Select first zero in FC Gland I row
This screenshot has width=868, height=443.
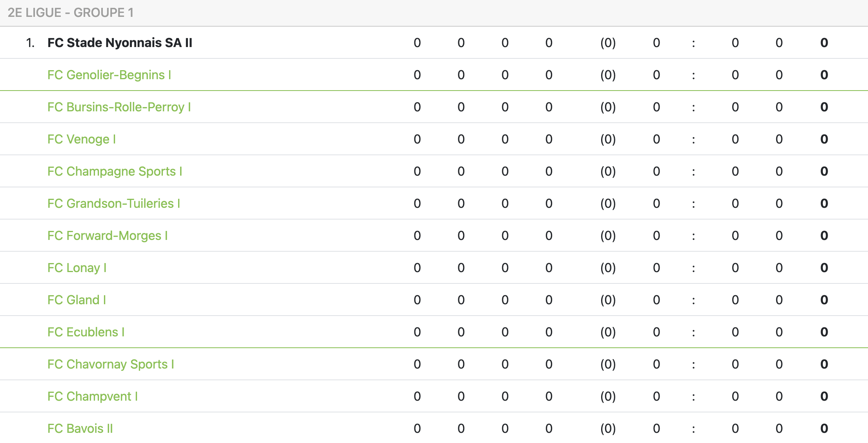[x=417, y=300]
